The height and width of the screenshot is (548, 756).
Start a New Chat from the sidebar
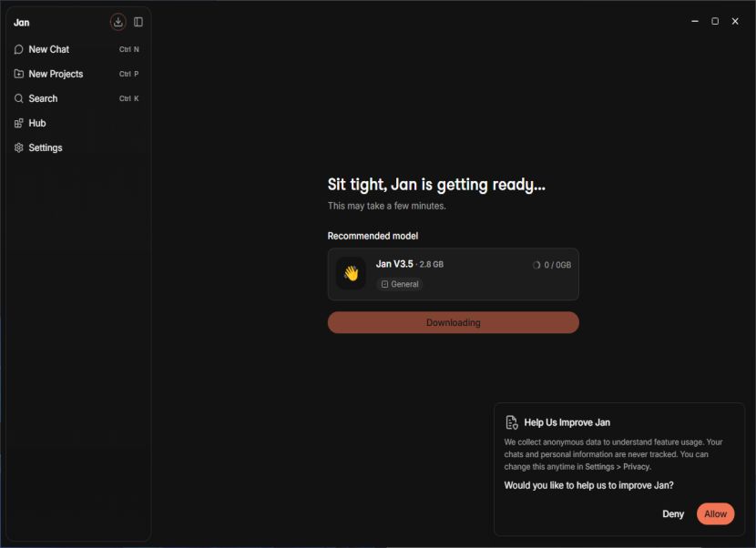[x=77, y=49]
